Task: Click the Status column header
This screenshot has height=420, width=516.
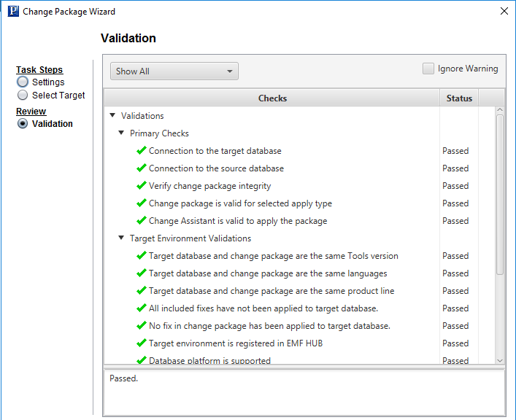Action: 459,98
